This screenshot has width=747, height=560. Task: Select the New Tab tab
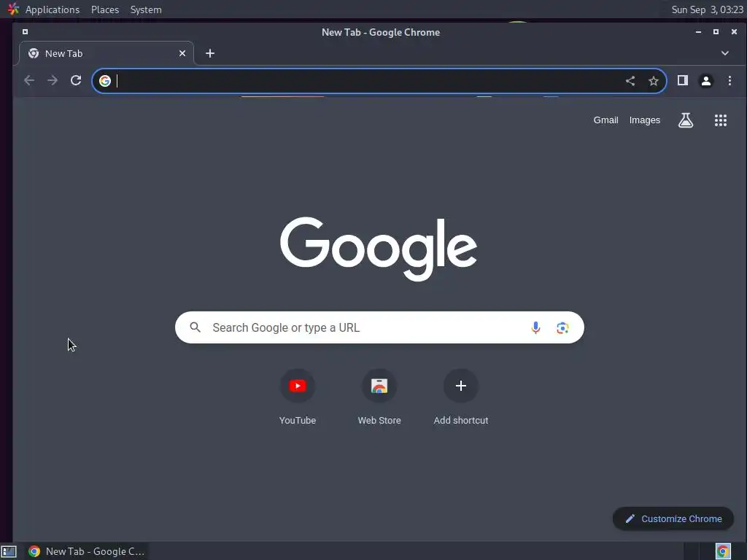click(107, 53)
